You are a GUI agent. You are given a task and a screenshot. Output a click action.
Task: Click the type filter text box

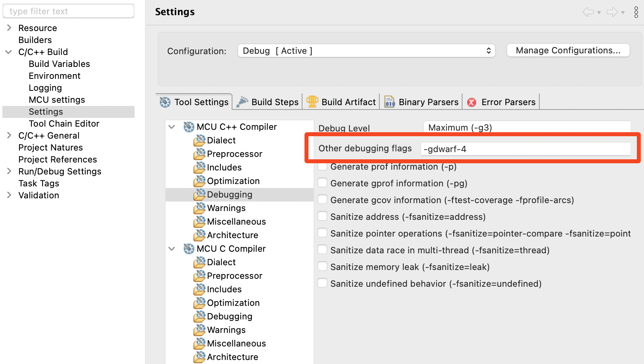click(x=68, y=12)
